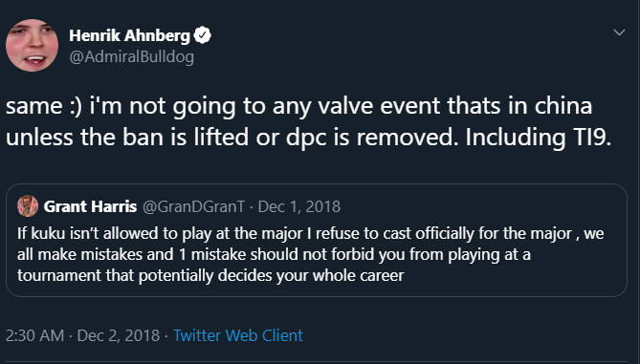The width and height of the screenshot is (640, 364).
Task: Open the Henrik Ahnberg display name link
Action: [x=129, y=35]
